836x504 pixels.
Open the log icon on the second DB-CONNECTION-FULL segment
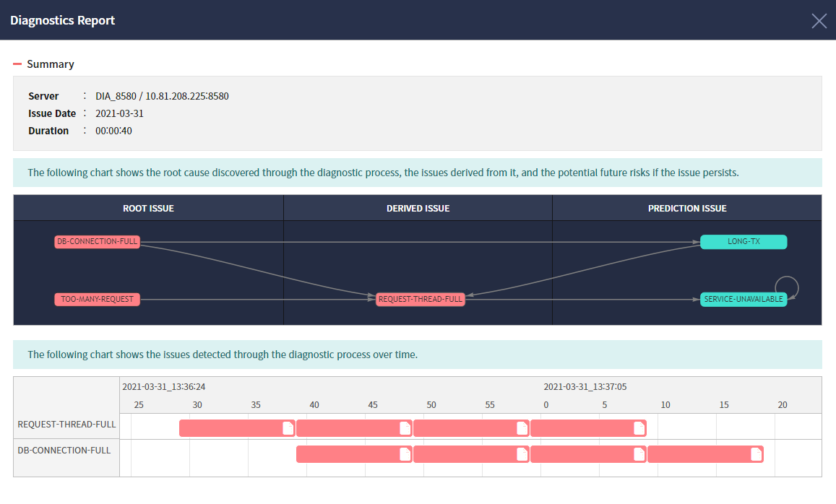[x=521, y=454]
